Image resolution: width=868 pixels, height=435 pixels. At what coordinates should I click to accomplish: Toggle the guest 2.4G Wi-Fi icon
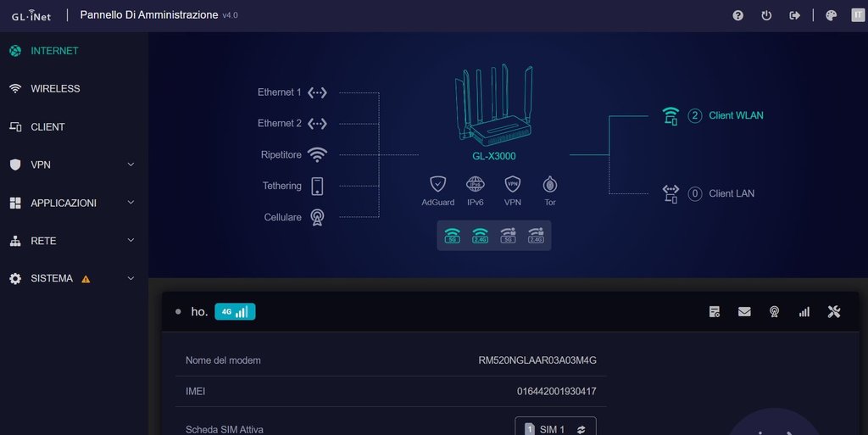(536, 235)
